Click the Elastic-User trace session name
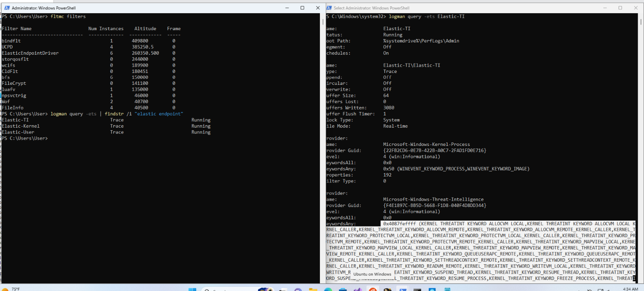Viewport: 644px width, 291px height. tap(18, 132)
